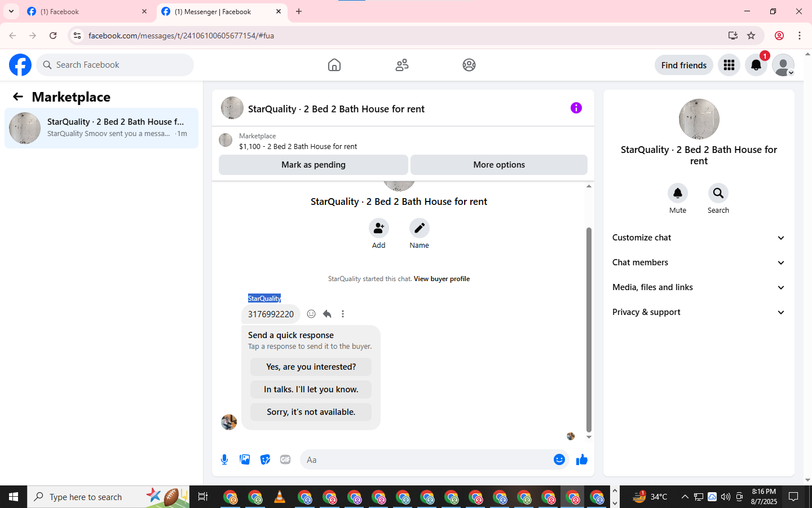This screenshot has height=508, width=812.
Task: Open the Facebook menu grid icon
Action: click(x=729, y=65)
